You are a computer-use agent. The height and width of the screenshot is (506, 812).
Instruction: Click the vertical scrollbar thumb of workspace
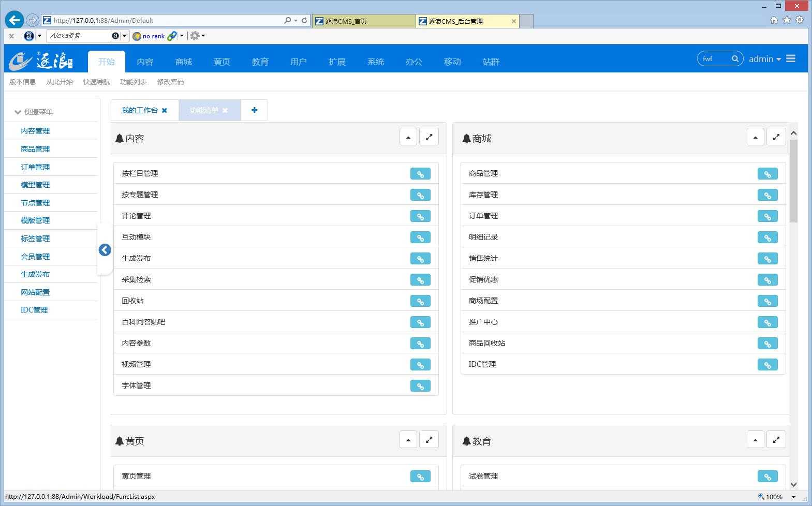[x=793, y=181]
